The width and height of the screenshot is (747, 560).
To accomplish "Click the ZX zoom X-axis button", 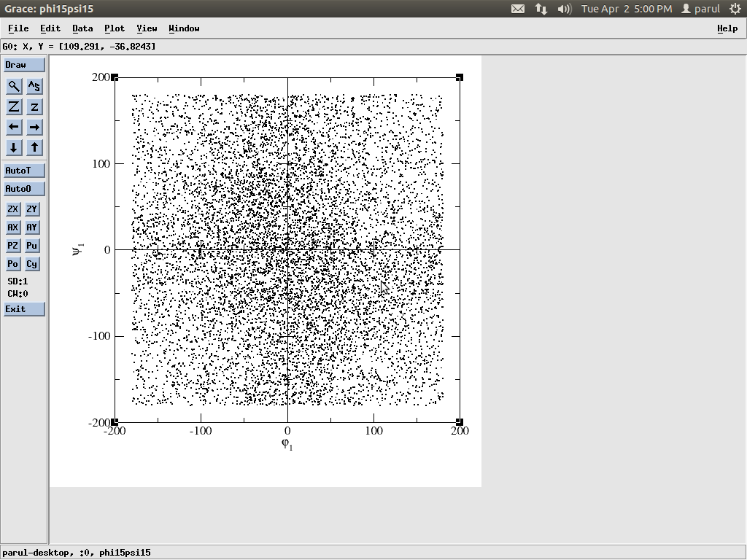I will coord(13,209).
